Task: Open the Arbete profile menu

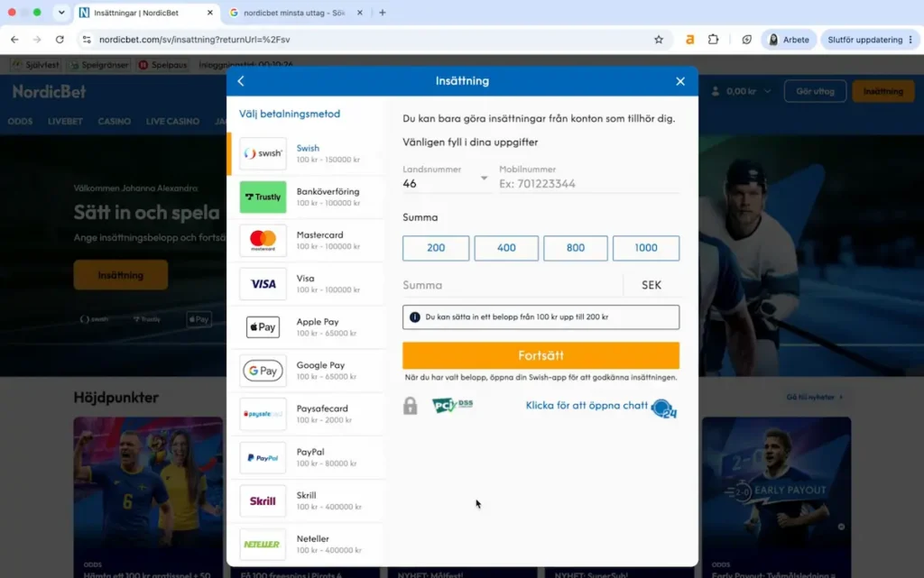Action: click(x=789, y=40)
